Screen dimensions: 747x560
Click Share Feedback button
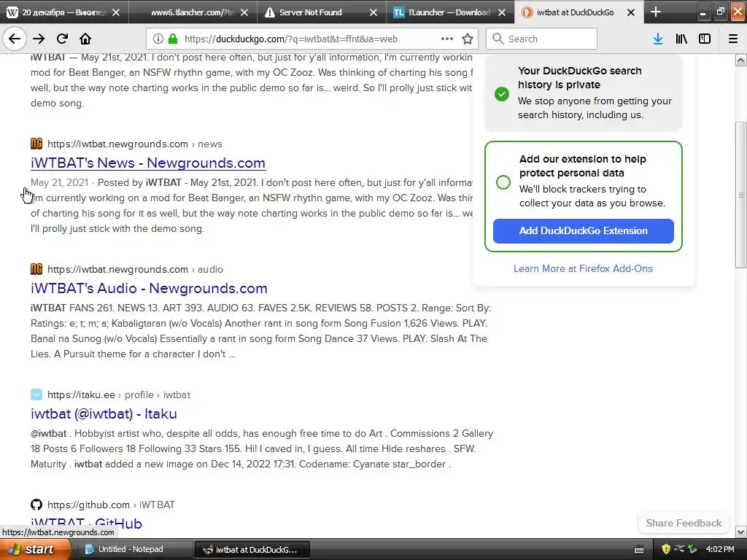tap(684, 523)
